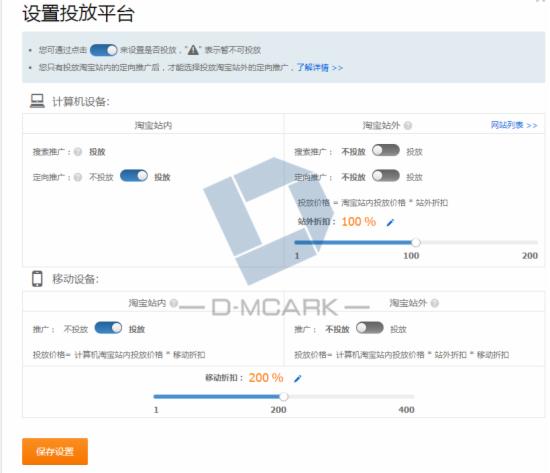Image resolution: width=550 pixels, height=473 pixels.
Task: Click the sample toggle in the info banner
Action: (x=103, y=50)
